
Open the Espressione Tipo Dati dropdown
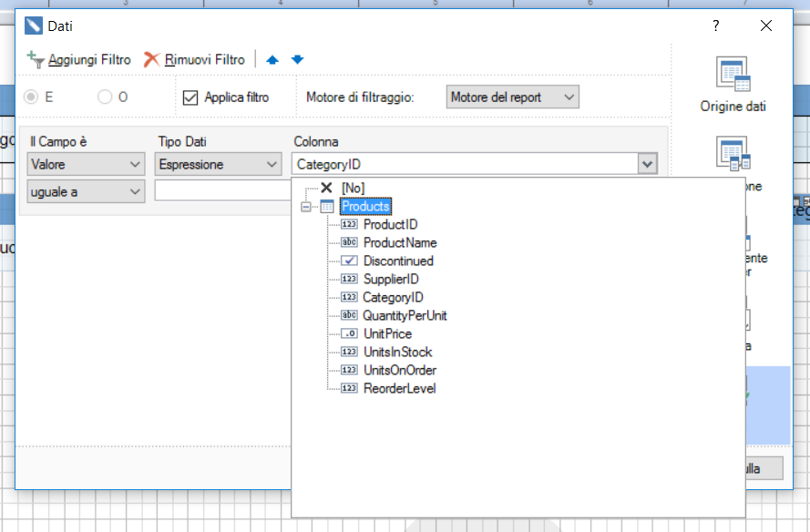tap(218, 164)
